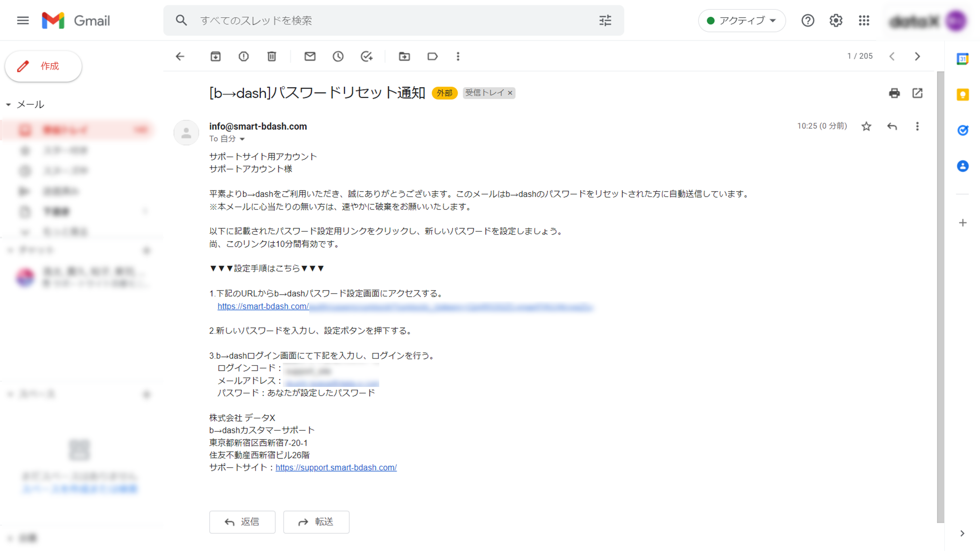Hide the side panel chevron

[x=962, y=533]
